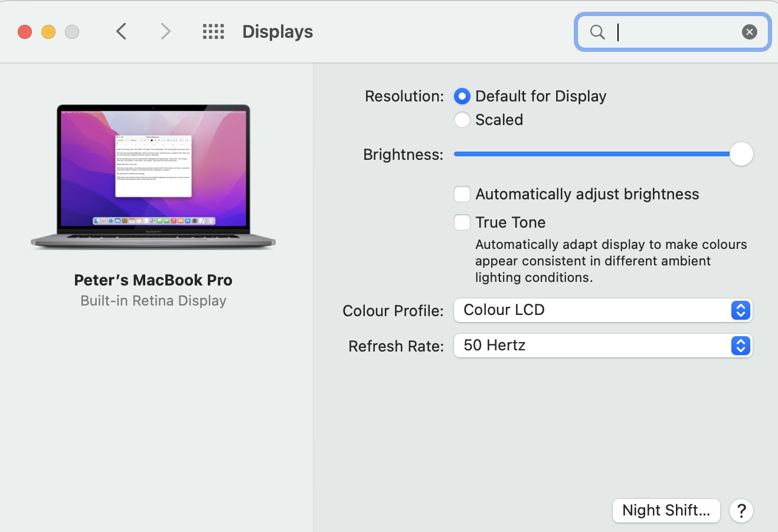The width and height of the screenshot is (778, 532).
Task: Select Scaled resolution option
Action: pos(462,120)
